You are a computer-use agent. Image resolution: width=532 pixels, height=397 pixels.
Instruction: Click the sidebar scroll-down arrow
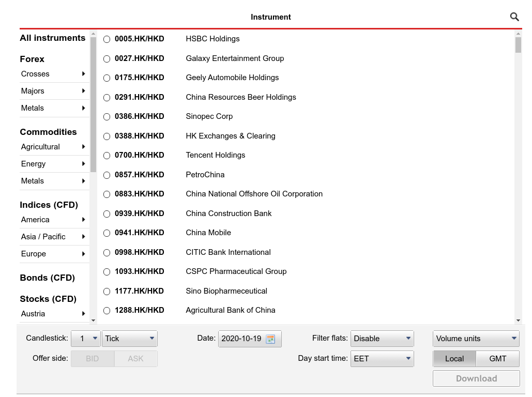click(93, 320)
